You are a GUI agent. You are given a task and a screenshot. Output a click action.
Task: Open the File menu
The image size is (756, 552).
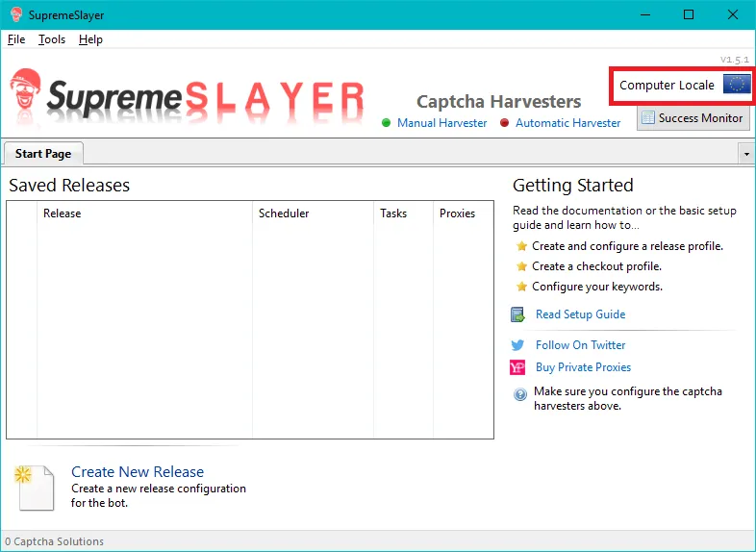coord(16,39)
